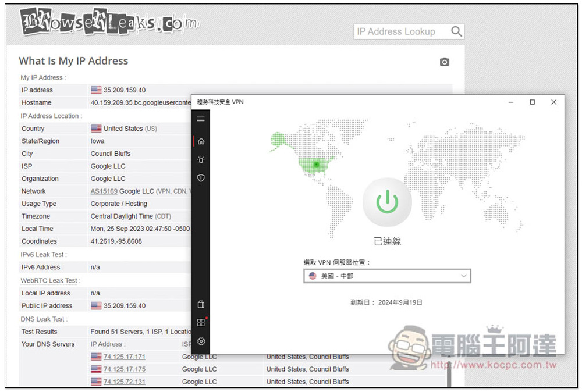Open the apps grid icon in the VPN sidebar
This screenshot has width=582, height=392.
201,322
